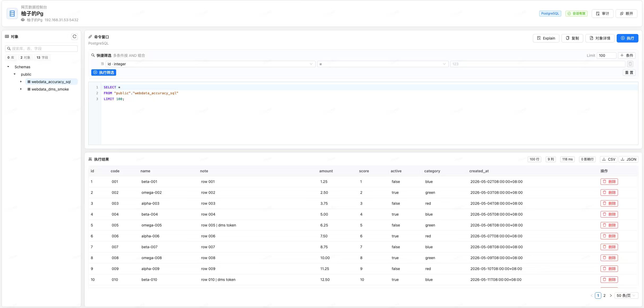Delete row named alpha-006
The image size is (644, 308).
609,236
